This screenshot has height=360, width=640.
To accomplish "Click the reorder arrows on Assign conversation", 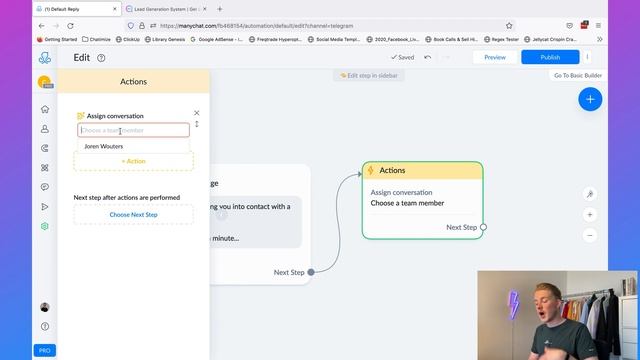I will 197,124.
